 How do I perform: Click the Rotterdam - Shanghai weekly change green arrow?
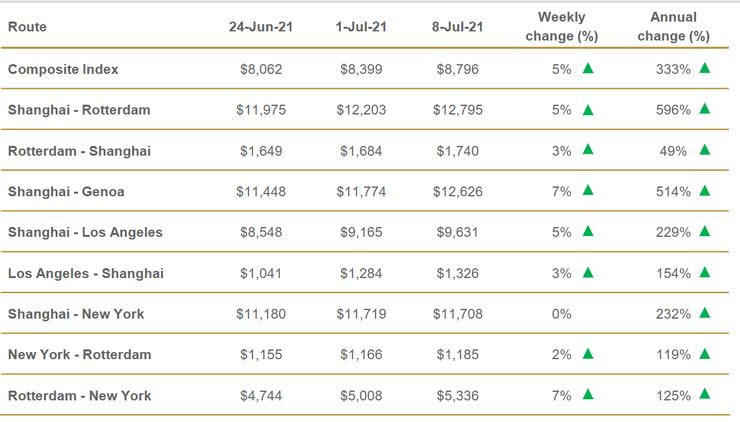[588, 150]
